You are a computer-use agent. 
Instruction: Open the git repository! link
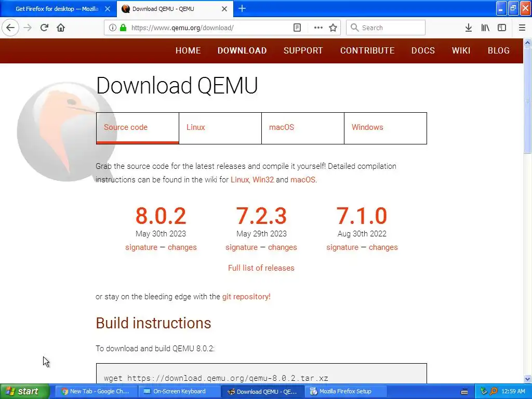(x=246, y=297)
